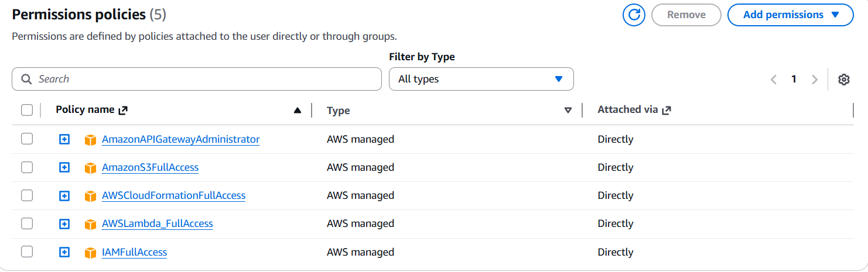The width and height of the screenshot is (868, 272).
Task: Go to the next page arrow
Action: (x=814, y=80)
